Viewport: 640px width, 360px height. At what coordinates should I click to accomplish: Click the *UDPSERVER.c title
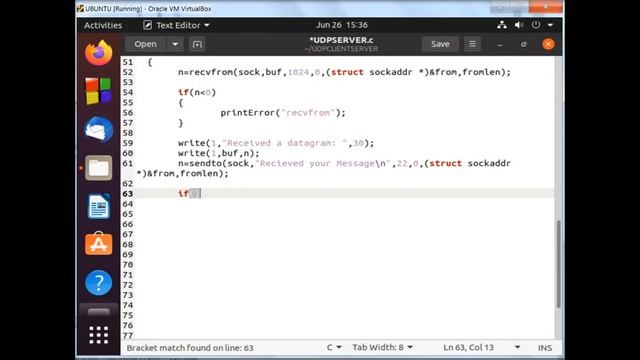click(341, 40)
